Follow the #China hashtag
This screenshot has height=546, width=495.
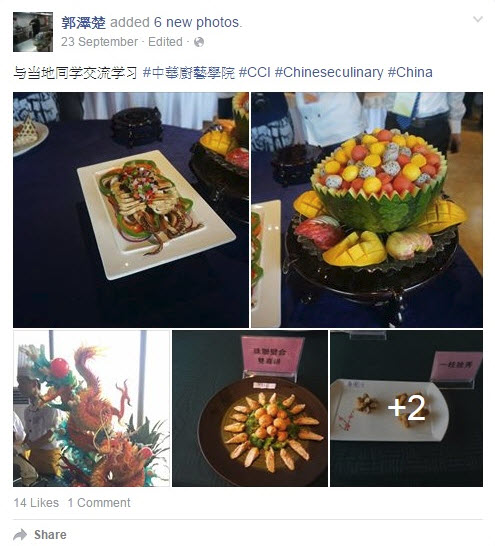pos(410,72)
